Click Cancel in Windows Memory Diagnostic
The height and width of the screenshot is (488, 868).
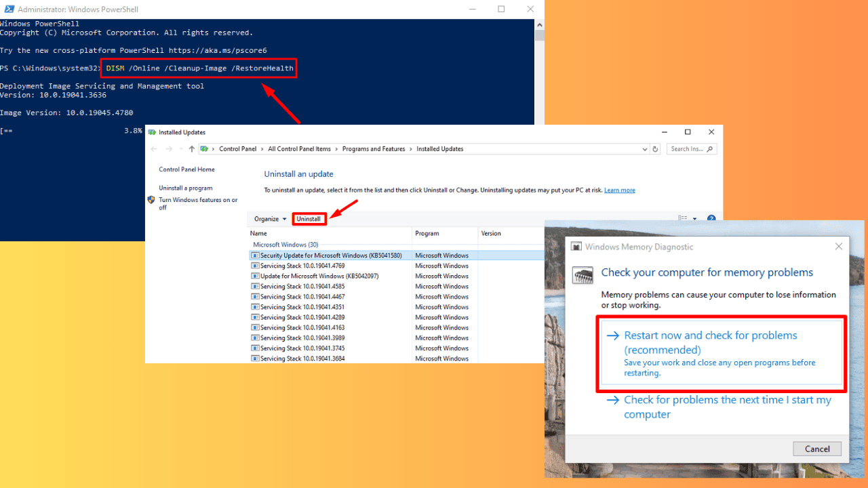(x=817, y=449)
